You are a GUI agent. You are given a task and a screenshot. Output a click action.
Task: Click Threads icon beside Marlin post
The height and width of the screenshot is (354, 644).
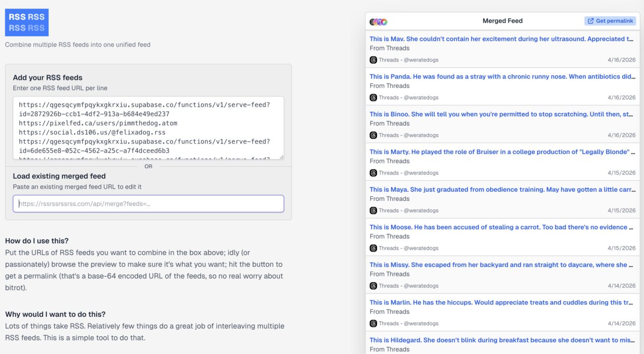373,323
